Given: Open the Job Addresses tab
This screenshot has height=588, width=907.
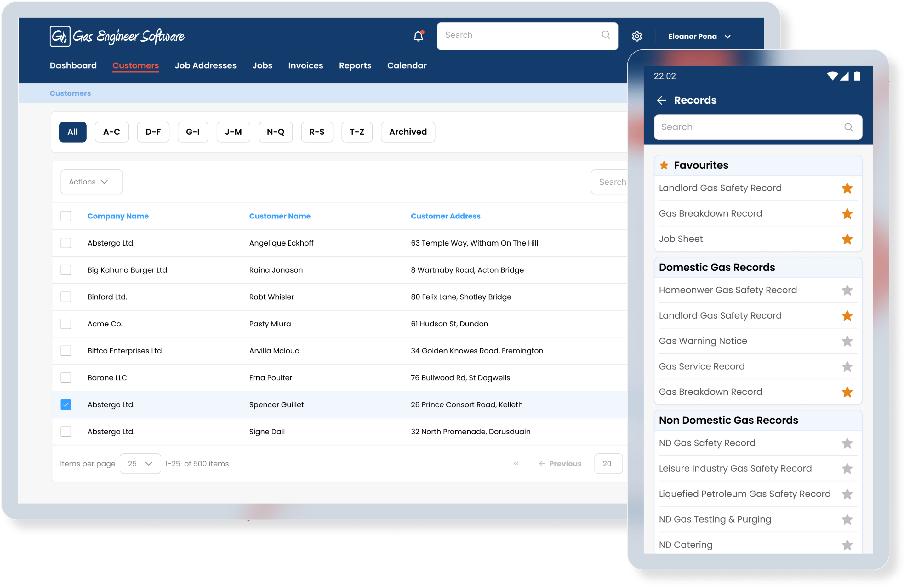Looking at the screenshot, I should pos(205,65).
